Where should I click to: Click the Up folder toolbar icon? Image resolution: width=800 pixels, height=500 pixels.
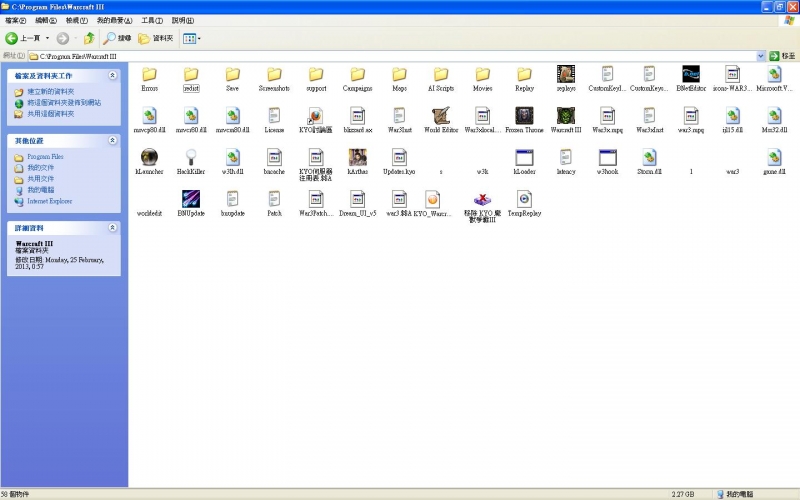(89, 38)
